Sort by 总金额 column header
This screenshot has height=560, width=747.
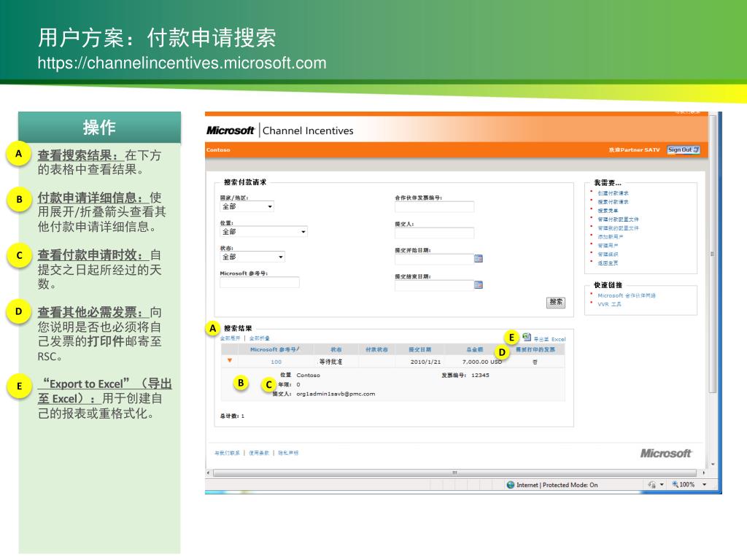pos(474,349)
